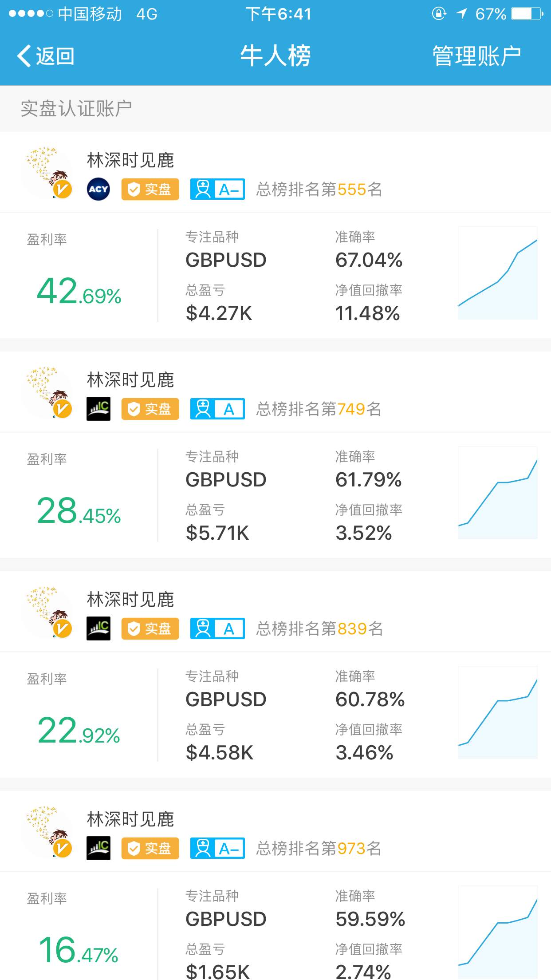Viewport: 551px width, 980px height.
Task: Tap the 实盘 badge on rank 839 account
Action: (150, 628)
